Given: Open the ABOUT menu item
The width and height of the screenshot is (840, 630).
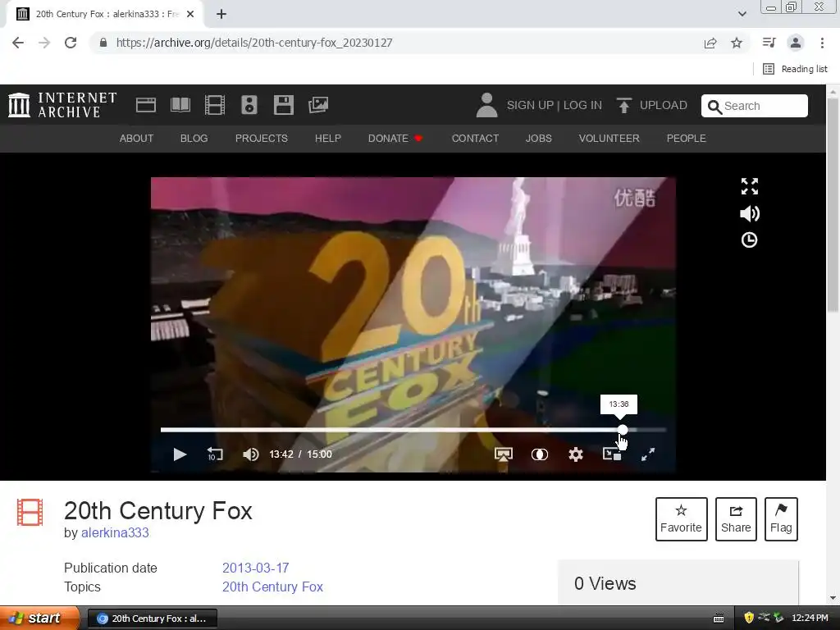Looking at the screenshot, I should pyautogui.click(x=136, y=138).
